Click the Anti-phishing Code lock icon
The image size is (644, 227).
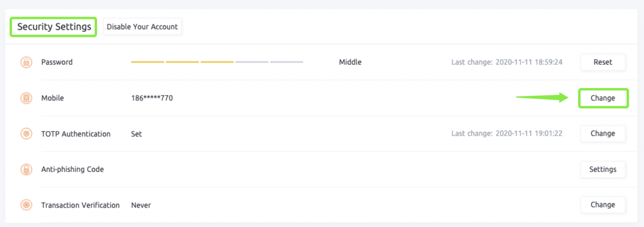pyautogui.click(x=26, y=169)
